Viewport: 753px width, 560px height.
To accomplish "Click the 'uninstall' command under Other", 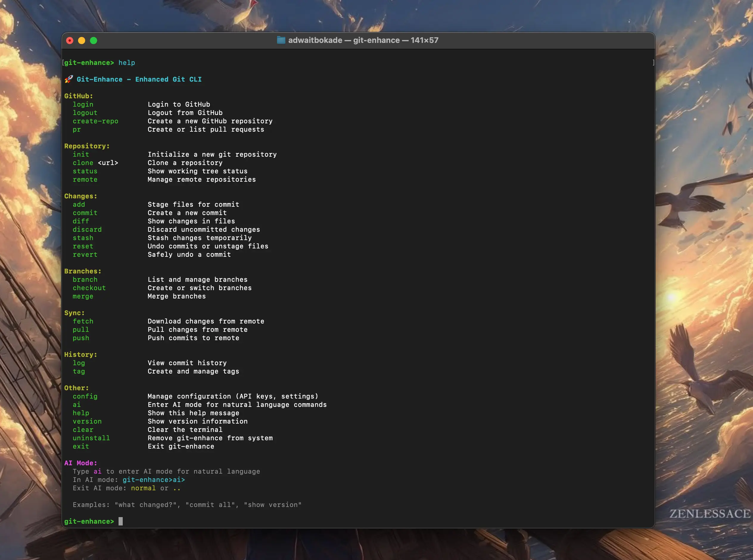I will (91, 438).
